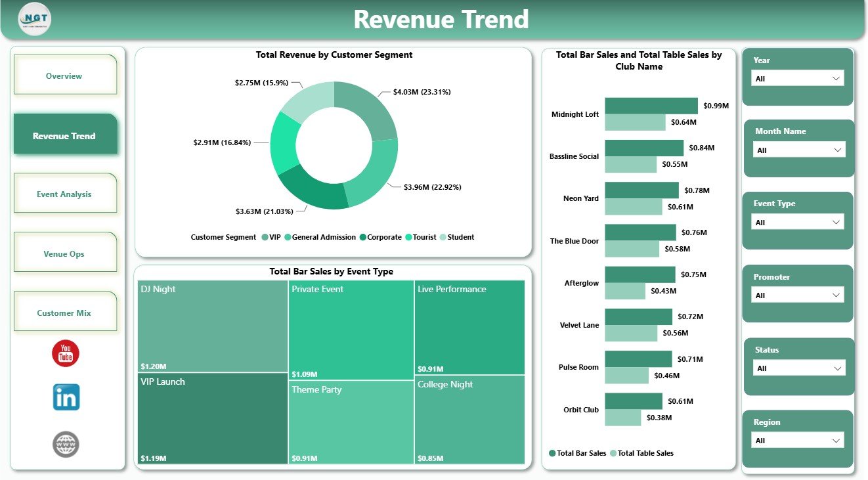This screenshot has width=868, height=480.
Task: Select the Live Performance treemap tile
Action: pyautogui.click(x=470, y=327)
